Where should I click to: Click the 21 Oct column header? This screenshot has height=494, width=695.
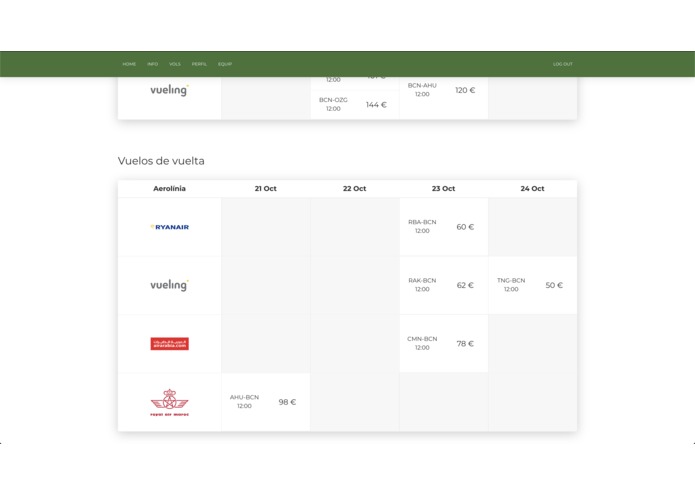(x=266, y=189)
